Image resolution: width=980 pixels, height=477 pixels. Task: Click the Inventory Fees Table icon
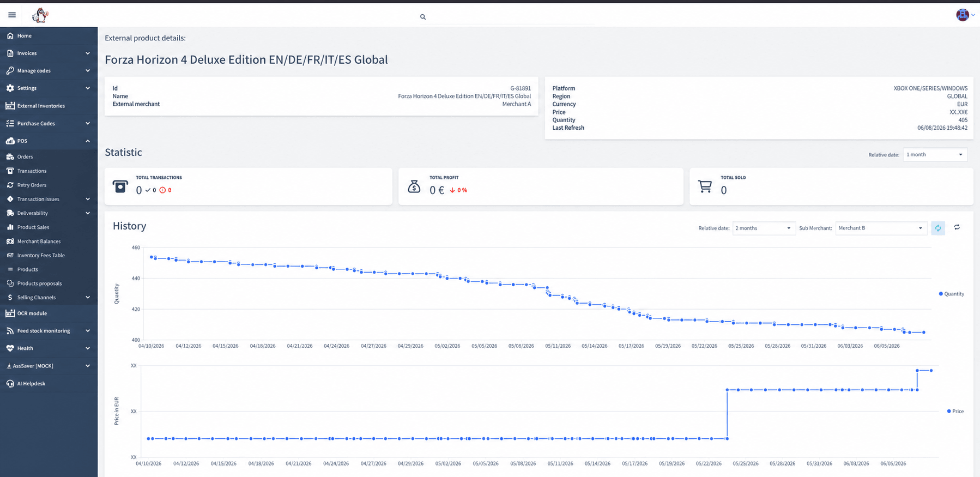click(10, 255)
